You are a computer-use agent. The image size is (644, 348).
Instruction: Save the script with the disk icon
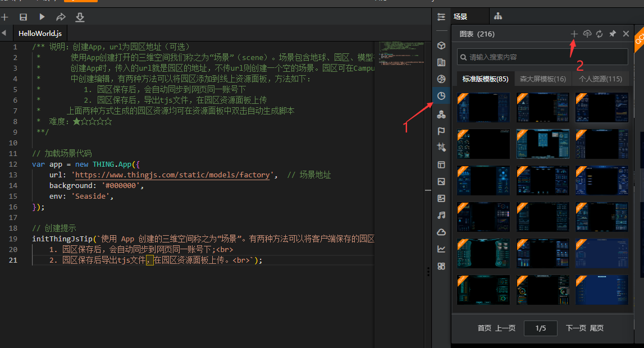[x=24, y=17]
